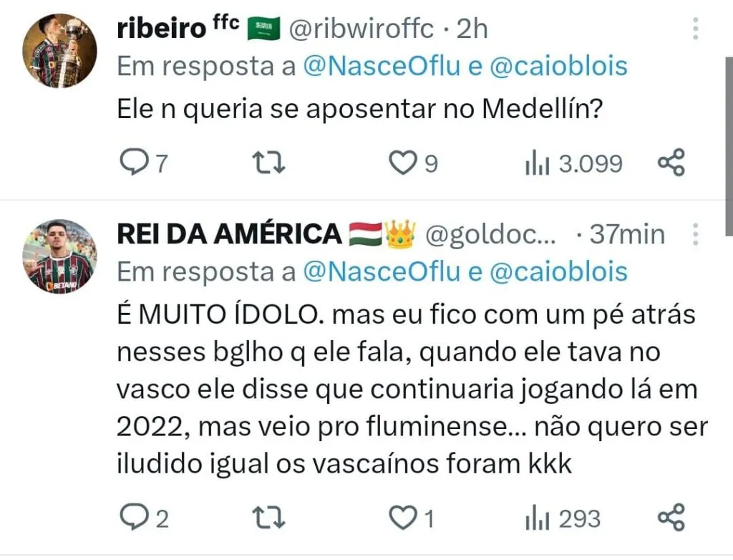The height and width of the screenshot is (560, 733).
Task: Reply to REI DA AMÉRICA's tweet
Action: (132, 518)
